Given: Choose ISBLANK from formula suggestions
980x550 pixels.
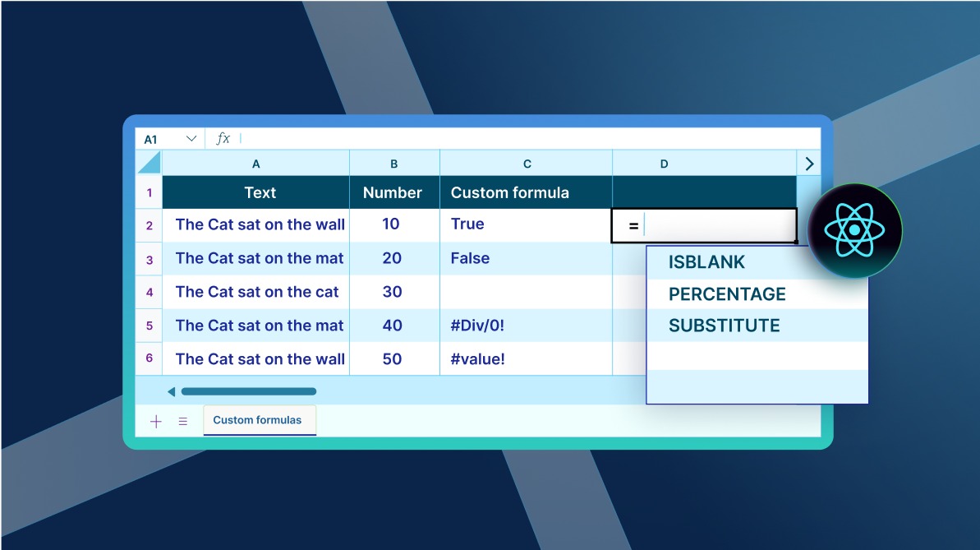Looking at the screenshot, I should (x=706, y=262).
